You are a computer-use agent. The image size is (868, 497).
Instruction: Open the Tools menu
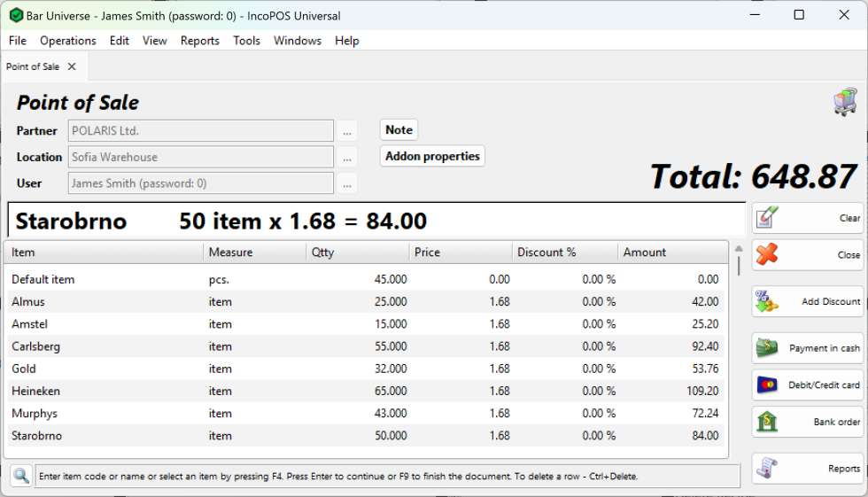coord(246,41)
